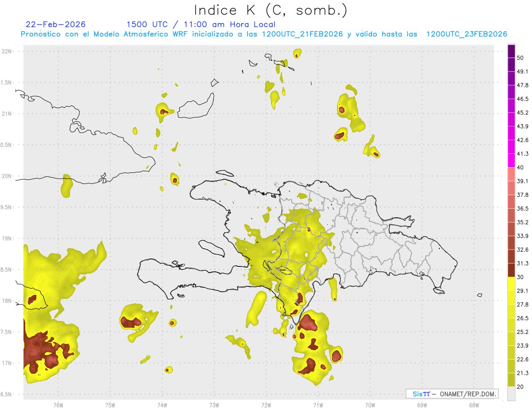Click the "36.5" color scale label
Screen dimensions: 532x411
tap(523, 208)
